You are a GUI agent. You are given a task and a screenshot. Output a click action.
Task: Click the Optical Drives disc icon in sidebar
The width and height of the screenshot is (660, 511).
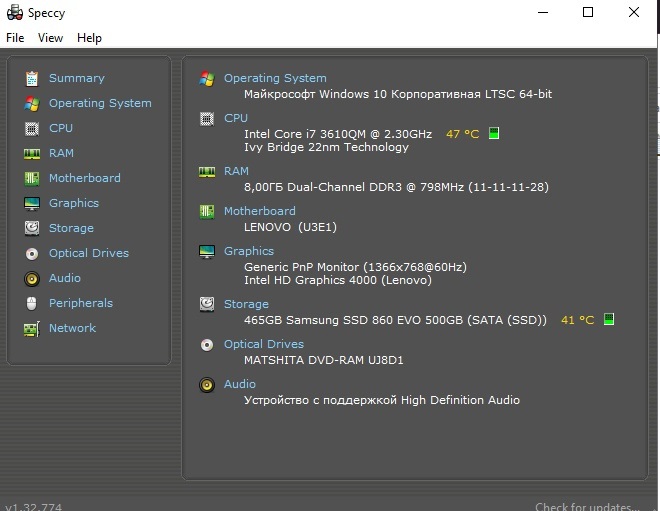click(31, 253)
